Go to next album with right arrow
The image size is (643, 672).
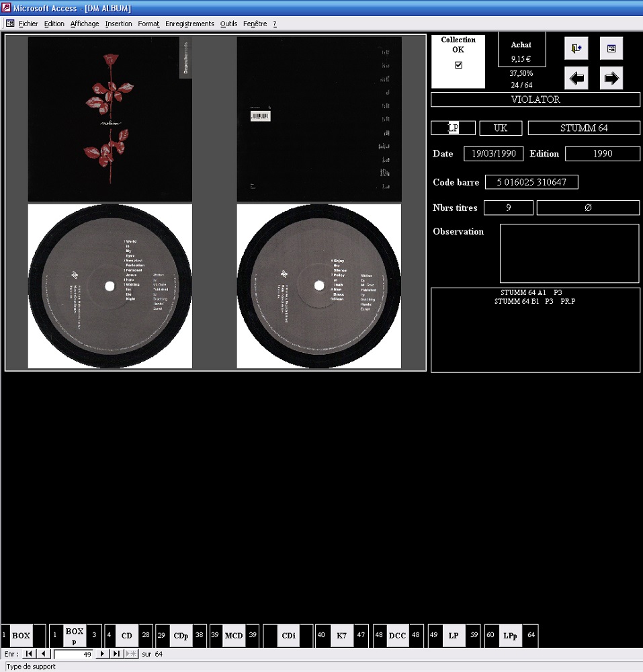(x=611, y=78)
